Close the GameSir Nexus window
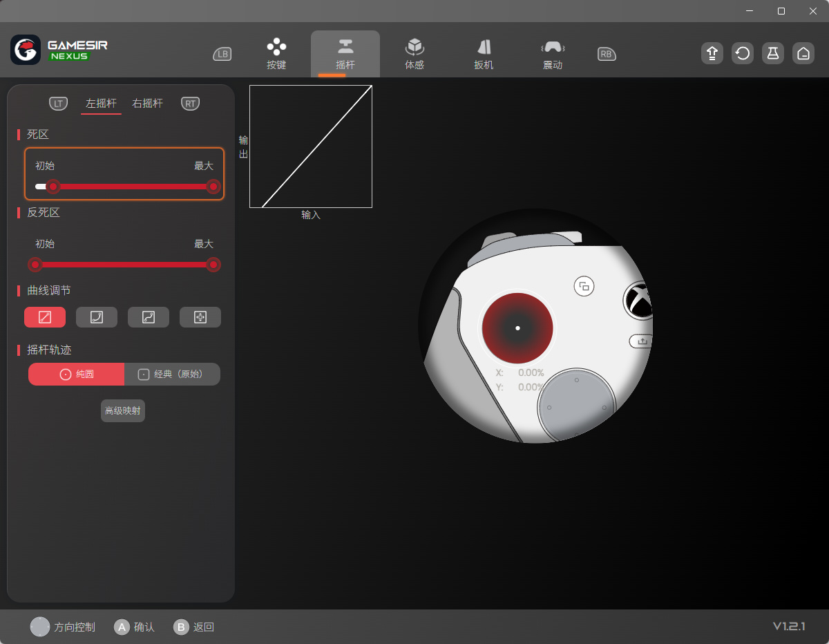 (x=813, y=11)
